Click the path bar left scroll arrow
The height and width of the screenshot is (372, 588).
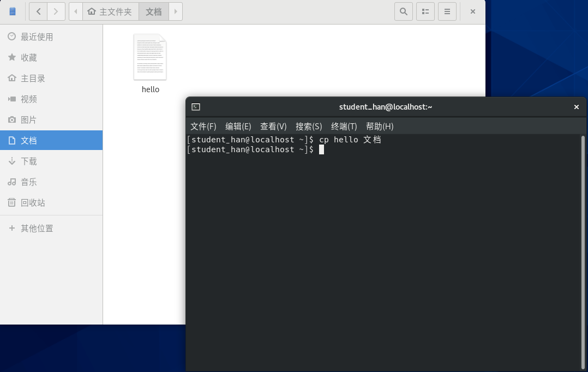[x=76, y=11]
